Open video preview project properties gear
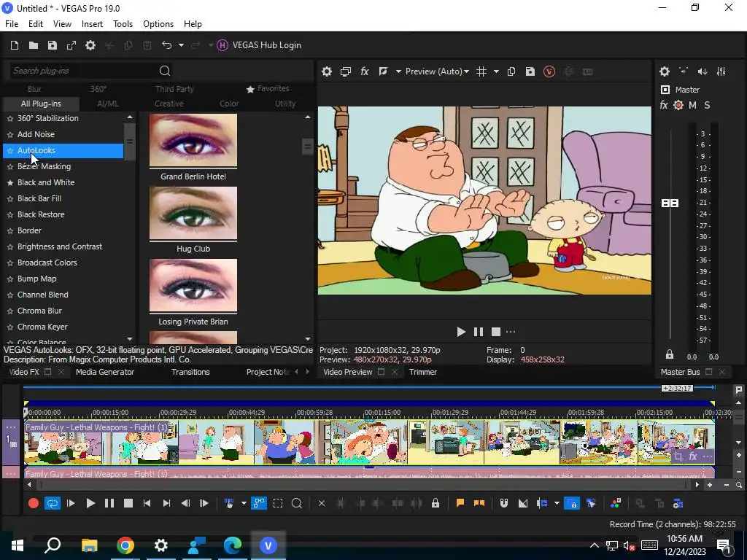This screenshot has width=747, height=560. [326, 71]
